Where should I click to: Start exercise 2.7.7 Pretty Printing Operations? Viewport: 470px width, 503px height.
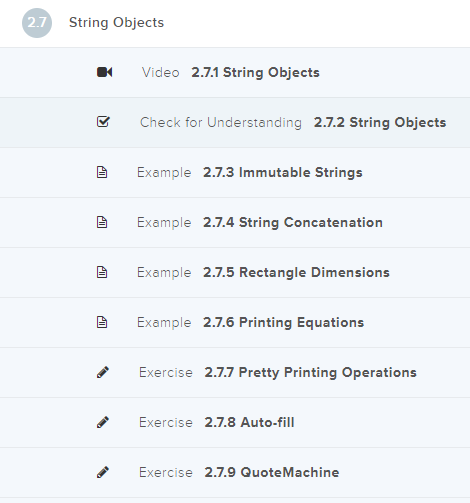coord(235,373)
